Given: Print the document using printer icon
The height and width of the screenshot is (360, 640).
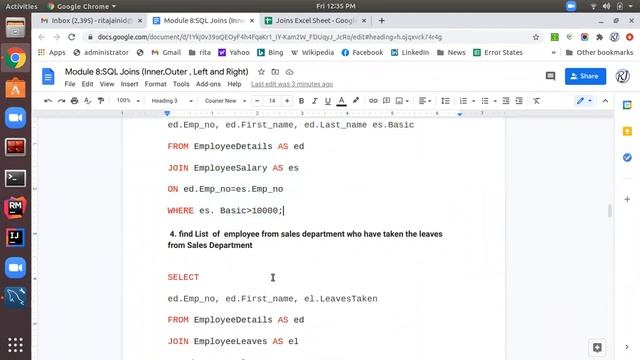Looking at the screenshot, I should pyautogui.click(x=74, y=101).
